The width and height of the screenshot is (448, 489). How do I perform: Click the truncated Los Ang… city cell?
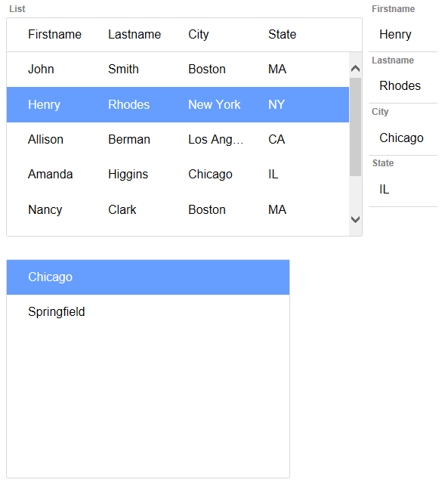pos(216,139)
